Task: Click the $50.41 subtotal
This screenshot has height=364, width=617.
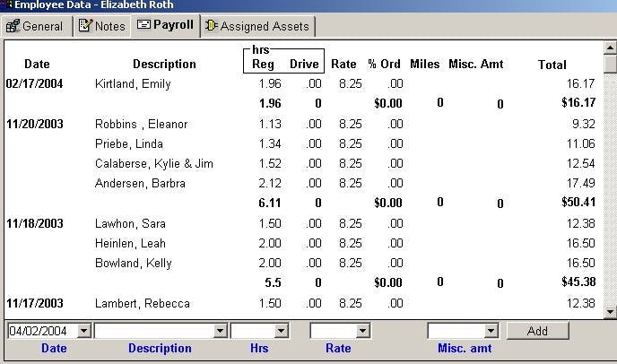Action: tap(578, 203)
